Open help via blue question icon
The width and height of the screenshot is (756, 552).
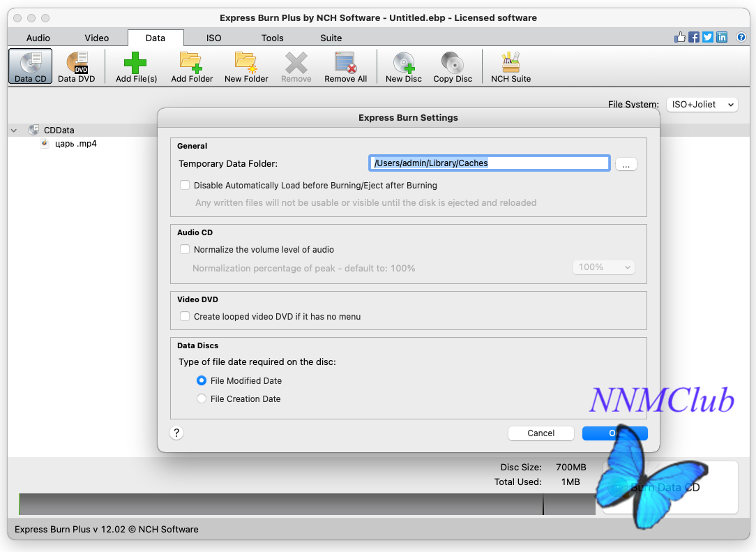click(x=741, y=37)
